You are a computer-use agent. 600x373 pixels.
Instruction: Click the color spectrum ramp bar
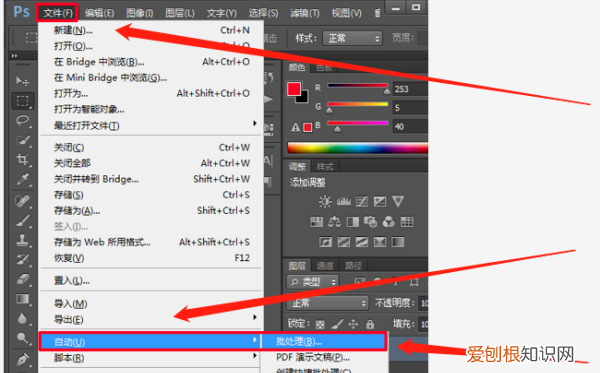357,148
